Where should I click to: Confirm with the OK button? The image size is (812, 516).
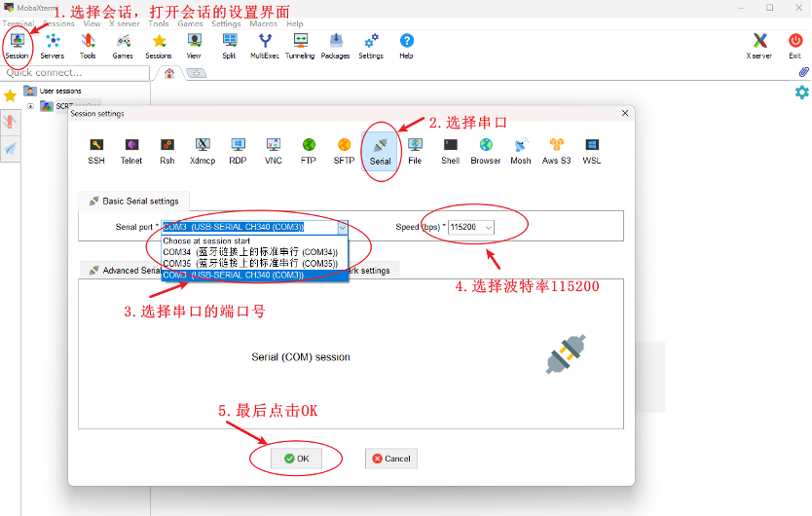pos(296,459)
